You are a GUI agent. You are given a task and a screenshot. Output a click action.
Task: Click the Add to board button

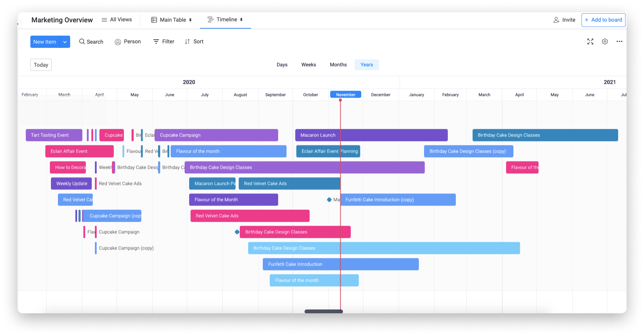click(603, 20)
